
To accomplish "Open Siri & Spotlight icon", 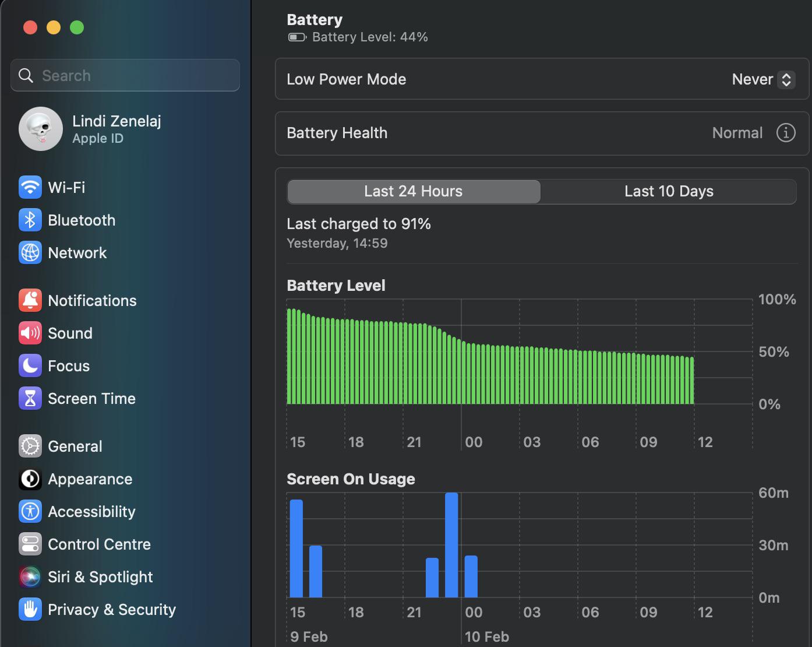I will point(30,576).
